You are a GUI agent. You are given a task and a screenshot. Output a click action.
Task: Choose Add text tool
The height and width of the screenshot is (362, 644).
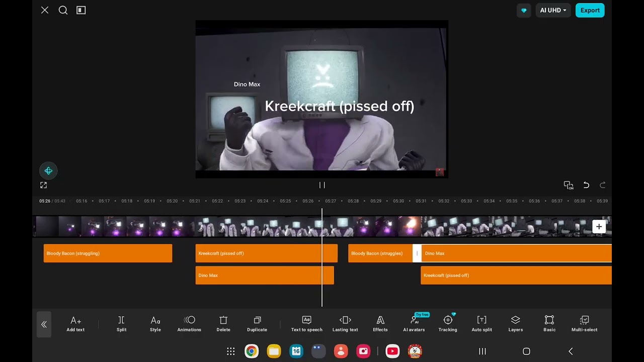tap(75, 324)
